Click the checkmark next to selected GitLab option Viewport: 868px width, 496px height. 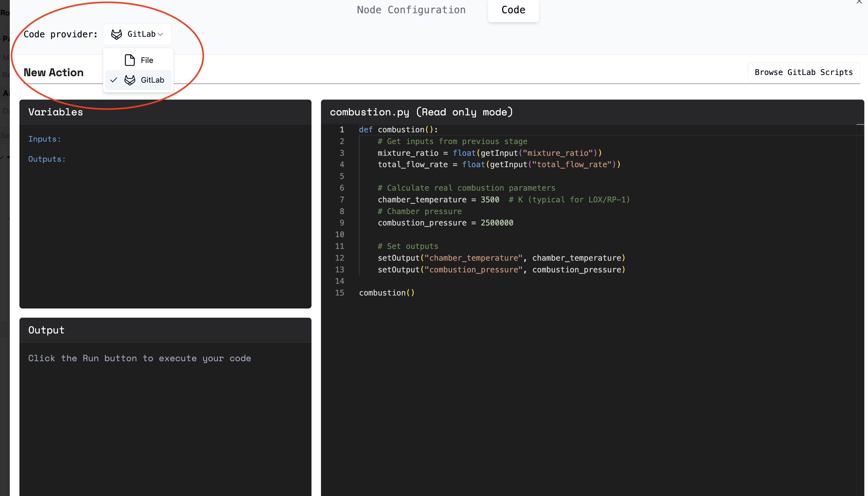114,80
